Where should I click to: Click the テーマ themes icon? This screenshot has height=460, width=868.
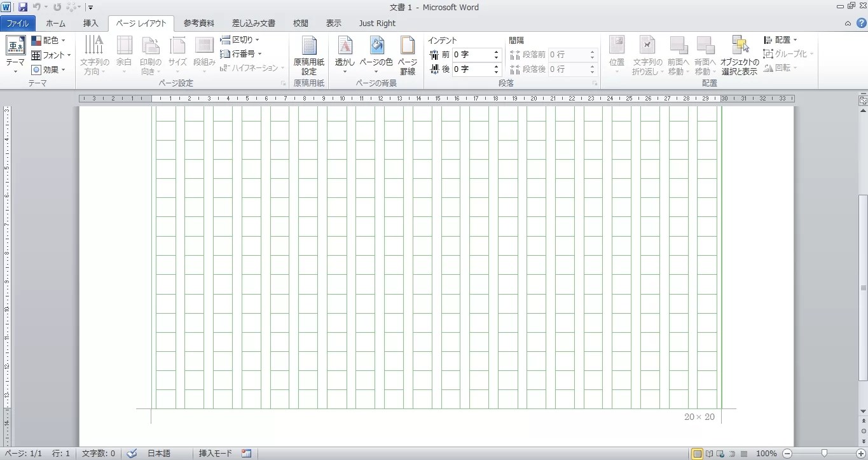tap(15, 46)
